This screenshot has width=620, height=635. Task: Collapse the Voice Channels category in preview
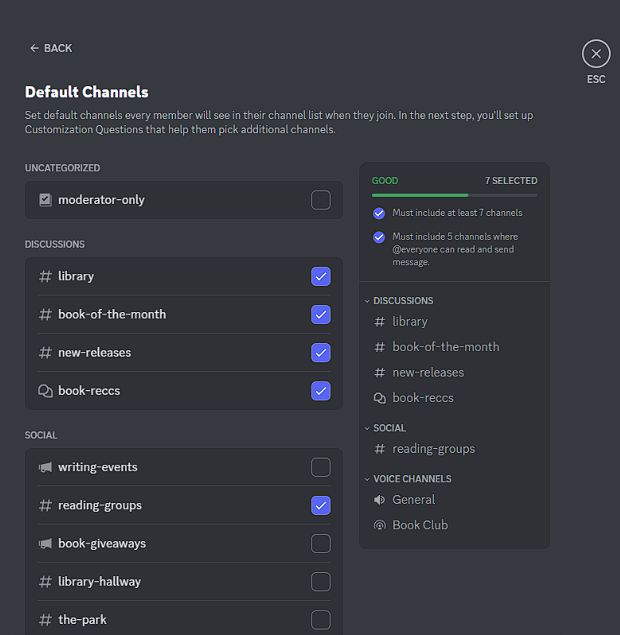point(367,479)
